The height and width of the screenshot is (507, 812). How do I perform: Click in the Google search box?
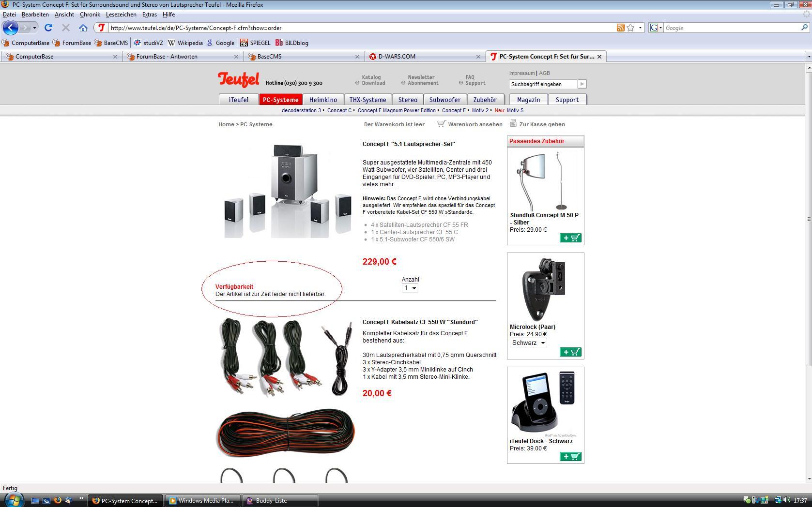(x=731, y=28)
